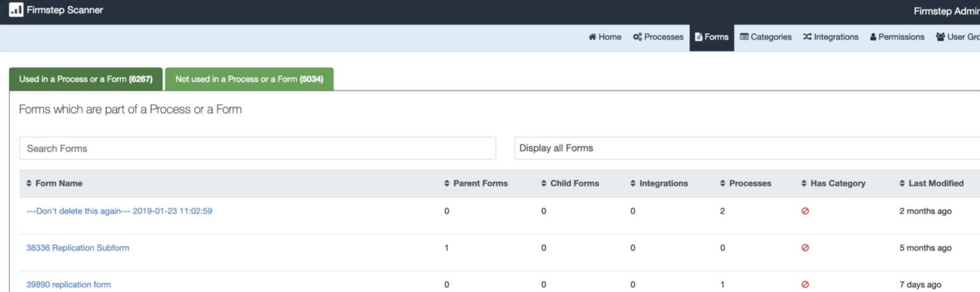Click the '2 months ago' last modified cell
980x292 pixels.
point(925,211)
